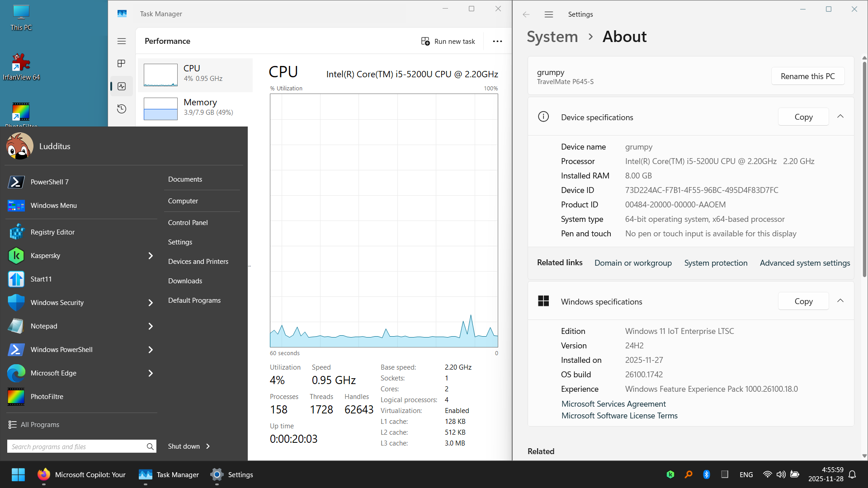
Task: Expand the Kaspersky submenu arrow
Action: pyautogui.click(x=151, y=256)
